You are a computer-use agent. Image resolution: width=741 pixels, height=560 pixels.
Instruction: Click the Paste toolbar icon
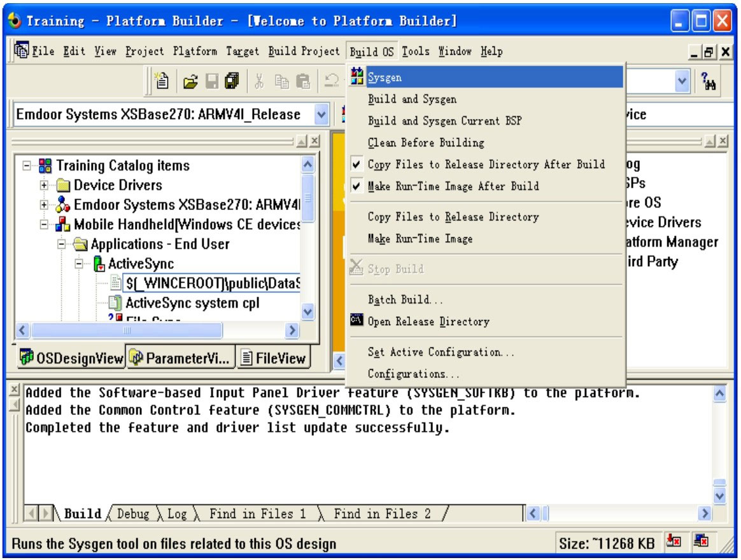[x=303, y=81]
